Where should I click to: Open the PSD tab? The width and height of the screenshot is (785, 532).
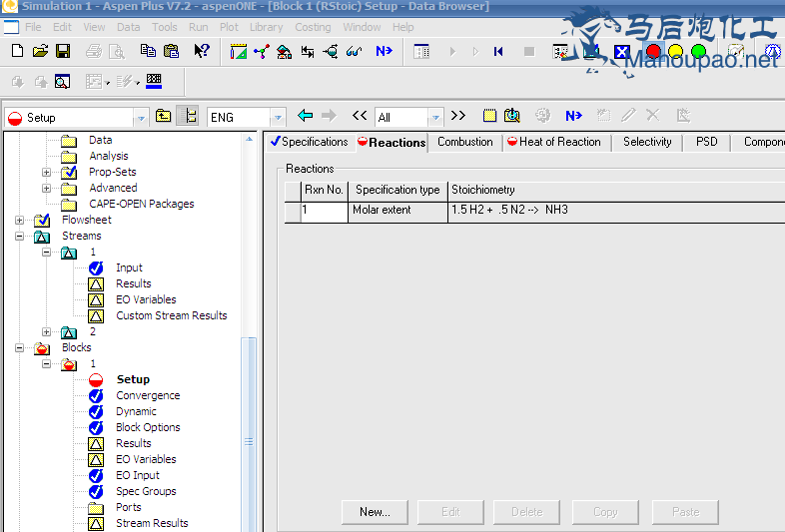point(706,142)
